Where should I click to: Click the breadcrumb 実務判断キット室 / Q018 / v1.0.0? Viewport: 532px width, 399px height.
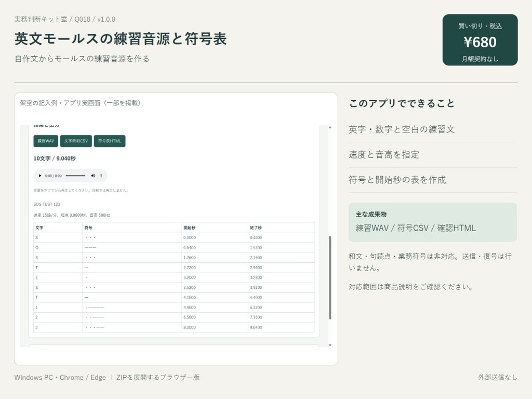coord(65,19)
